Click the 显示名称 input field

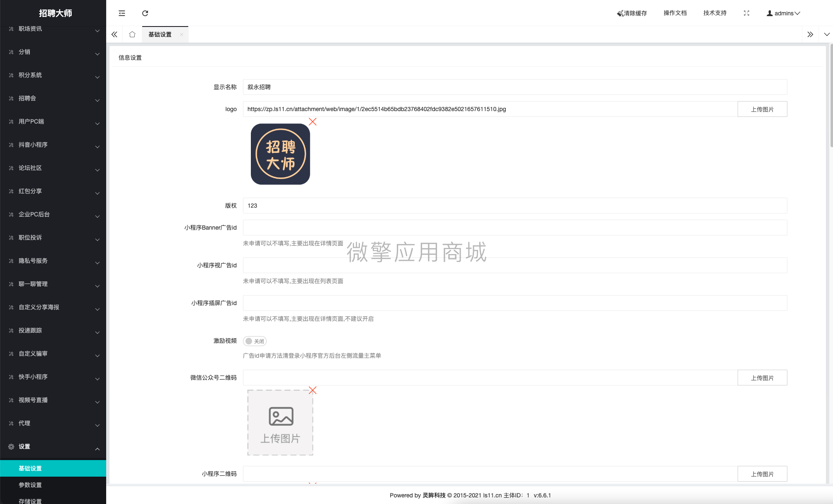515,87
